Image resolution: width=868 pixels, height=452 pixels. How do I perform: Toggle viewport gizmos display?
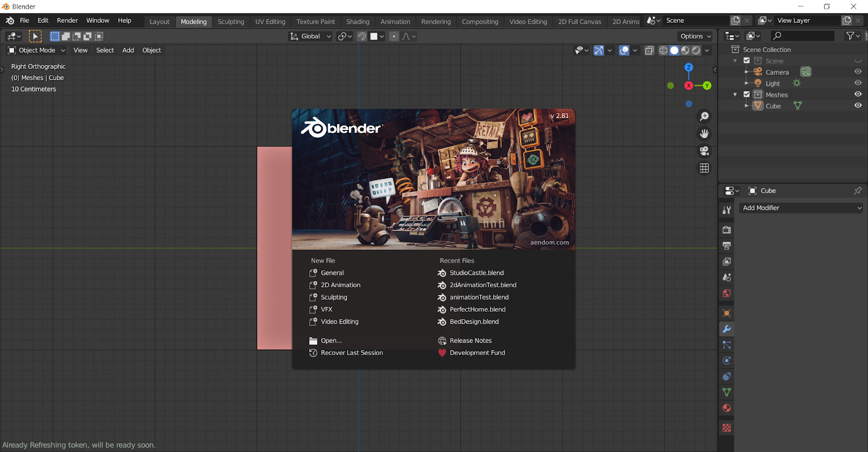coord(598,50)
